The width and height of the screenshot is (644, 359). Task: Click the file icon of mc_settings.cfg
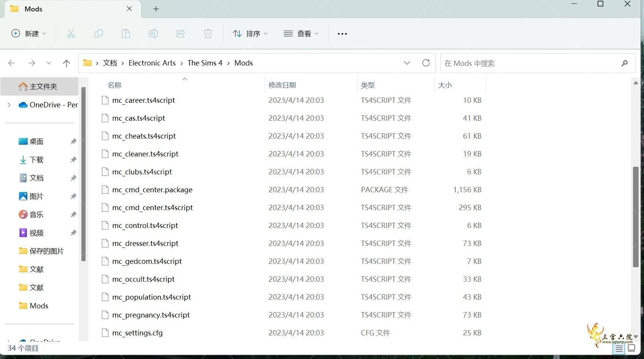pos(105,333)
